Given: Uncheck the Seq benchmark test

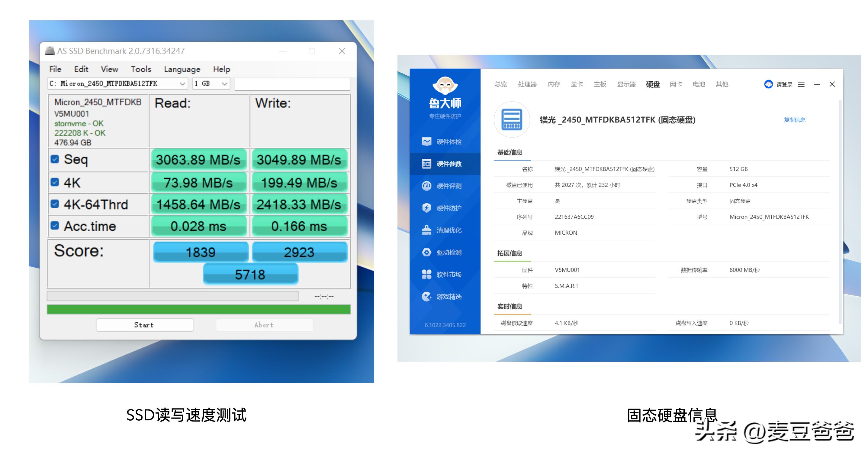Looking at the screenshot, I should (x=55, y=159).
